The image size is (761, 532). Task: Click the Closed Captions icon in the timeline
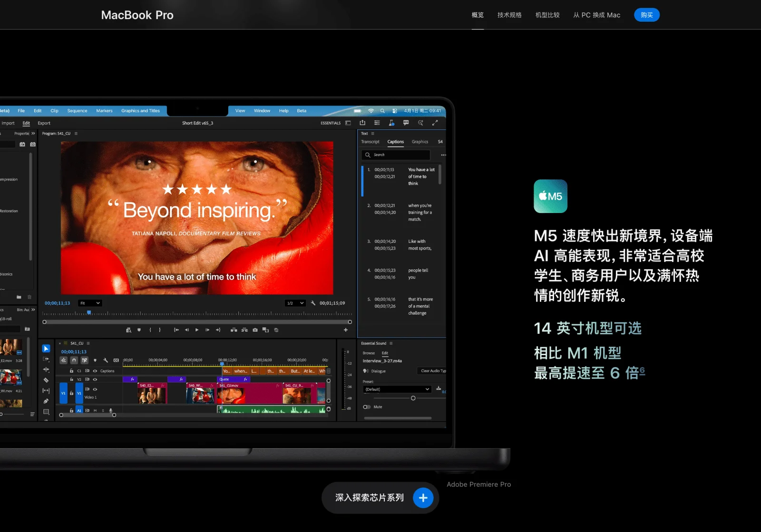click(116, 360)
